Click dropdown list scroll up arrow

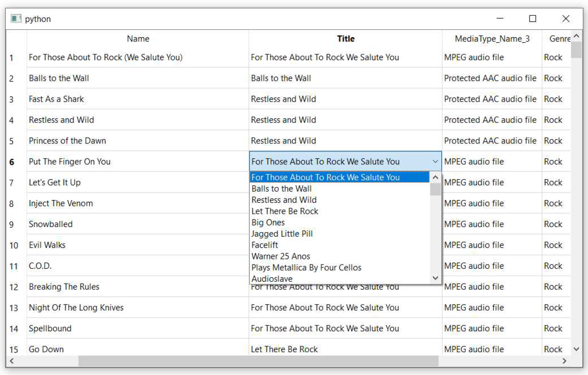click(435, 177)
